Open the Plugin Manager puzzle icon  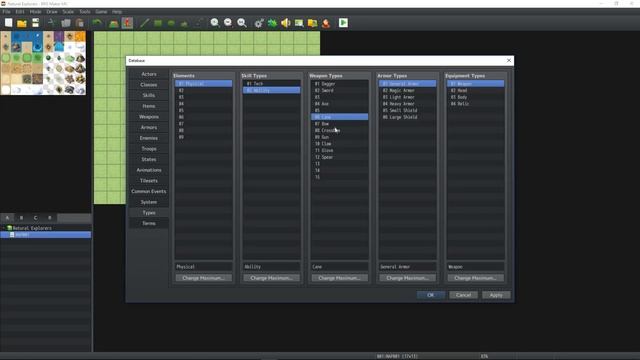(x=272, y=23)
